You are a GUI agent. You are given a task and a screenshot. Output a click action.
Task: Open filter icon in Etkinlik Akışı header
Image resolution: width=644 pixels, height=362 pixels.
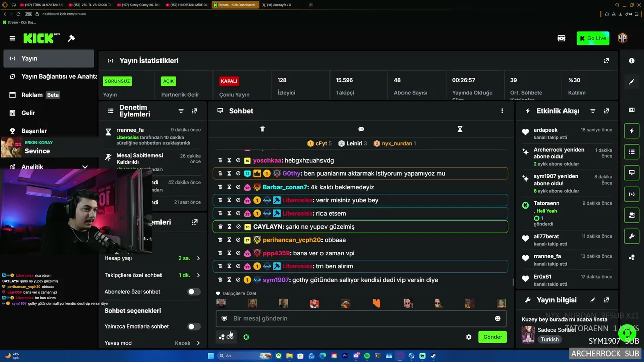click(593, 111)
